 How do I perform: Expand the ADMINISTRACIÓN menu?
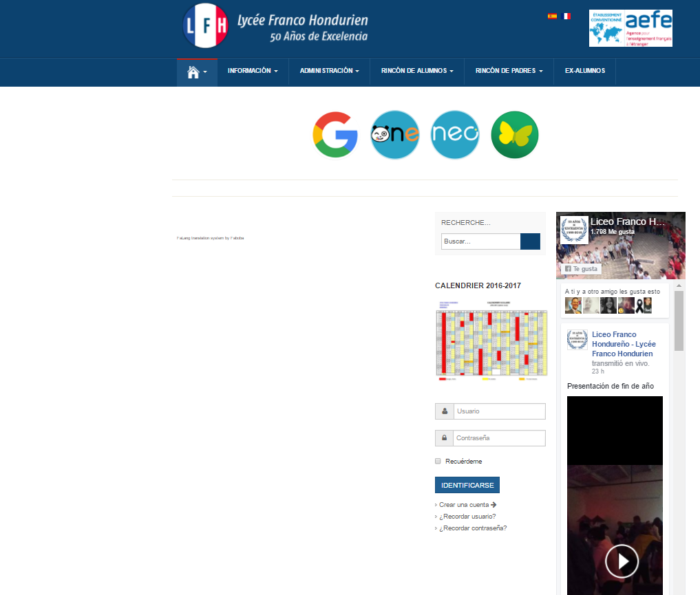pyautogui.click(x=330, y=71)
